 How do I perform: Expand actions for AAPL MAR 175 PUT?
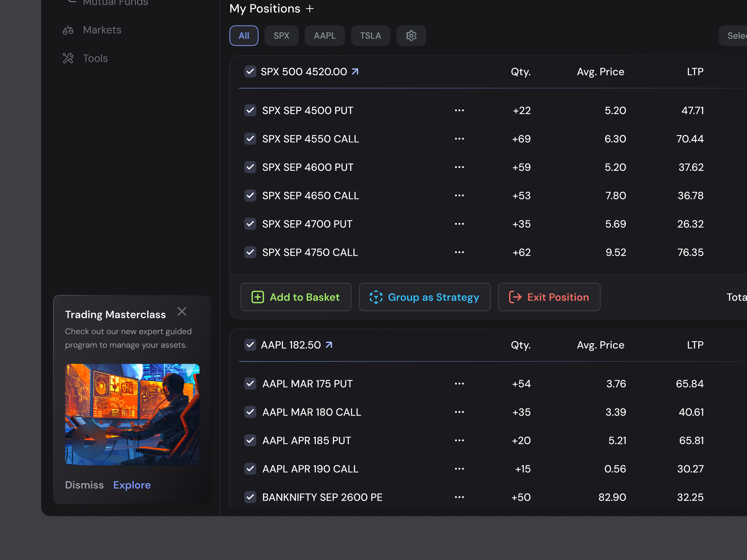click(459, 383)
